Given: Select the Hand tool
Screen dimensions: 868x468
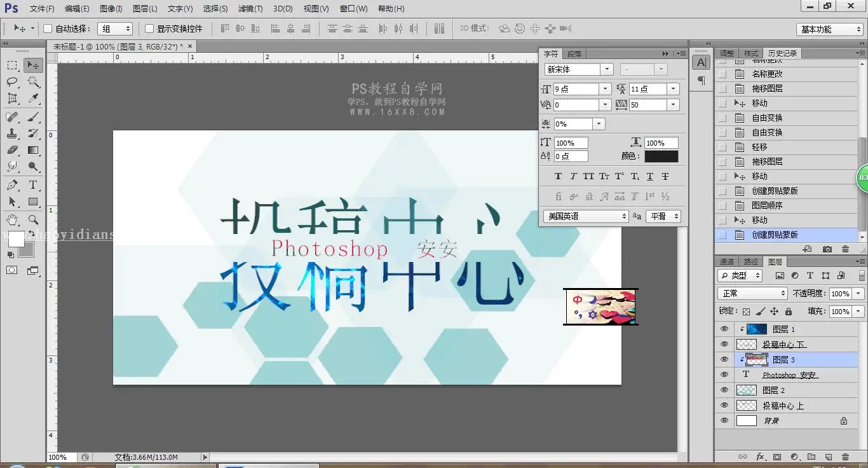Looking at the screenshot, I should [12, 220].
